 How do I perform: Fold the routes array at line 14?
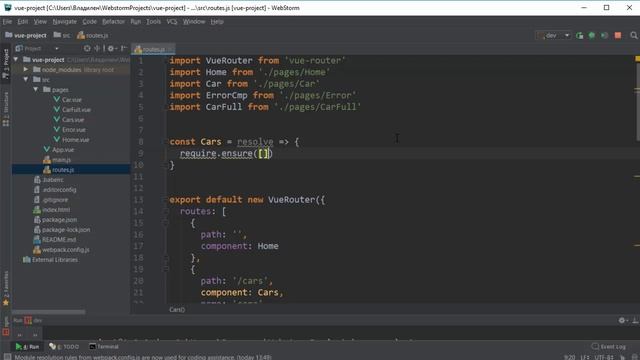coord(166,211)
